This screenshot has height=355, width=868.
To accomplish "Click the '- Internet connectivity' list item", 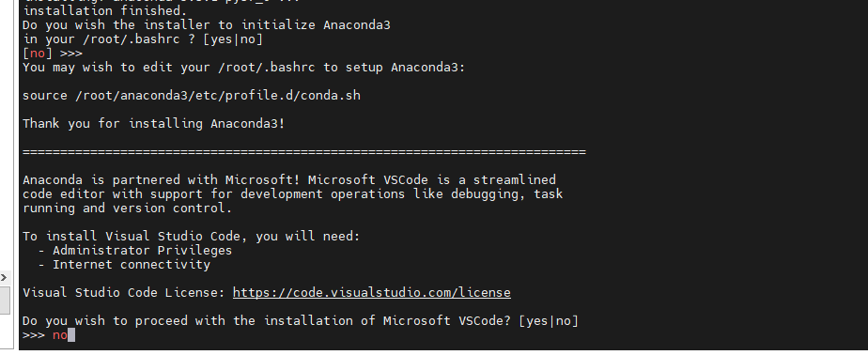I will 123,265.
